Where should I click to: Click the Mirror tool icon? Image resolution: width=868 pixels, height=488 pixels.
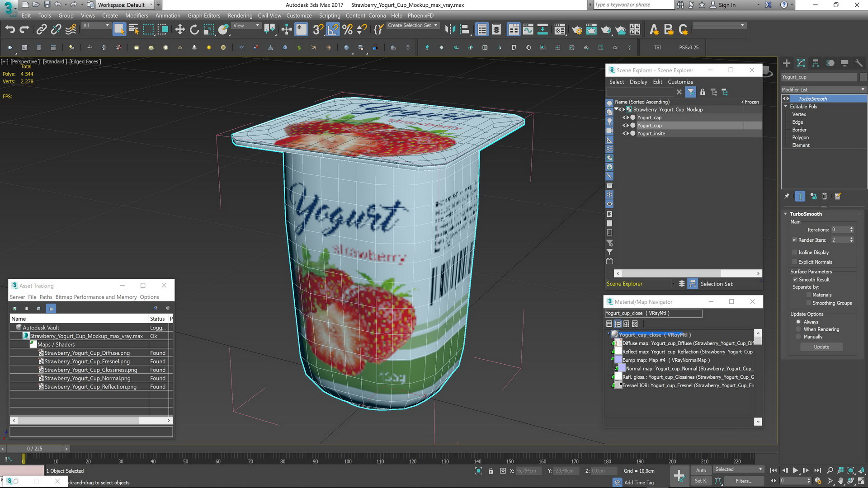tap(450, 30)
